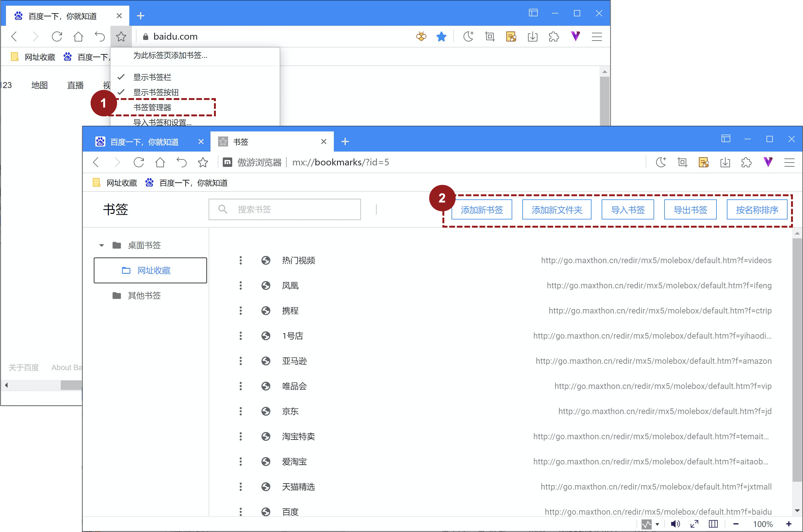Open new tab plus button in front window
803x532 pixels.
coord(345,141)
